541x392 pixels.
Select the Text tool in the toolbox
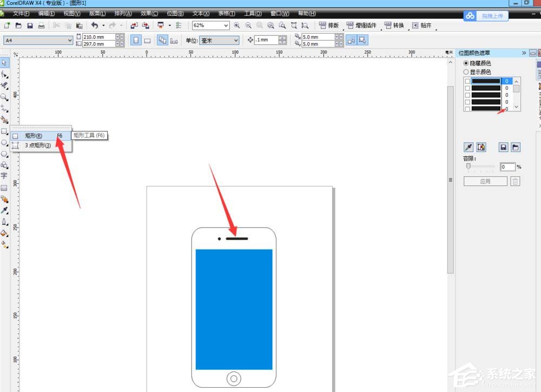4,176
